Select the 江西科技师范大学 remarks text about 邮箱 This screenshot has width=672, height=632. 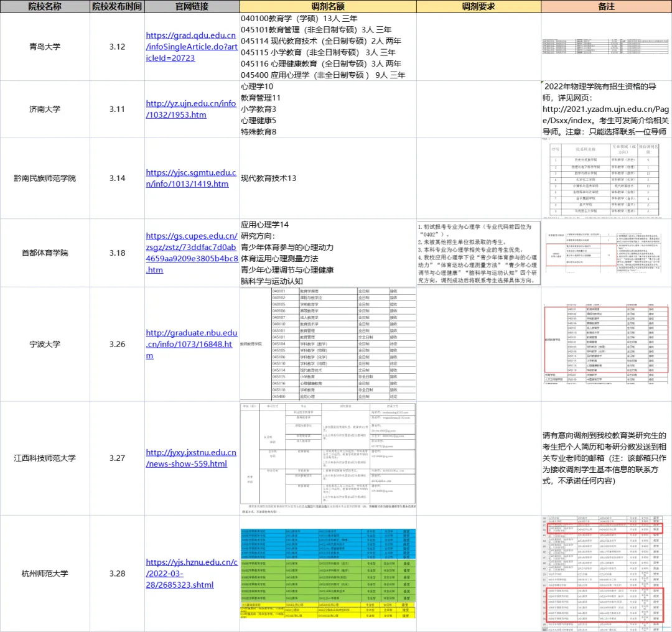click(x=605, y=458)
